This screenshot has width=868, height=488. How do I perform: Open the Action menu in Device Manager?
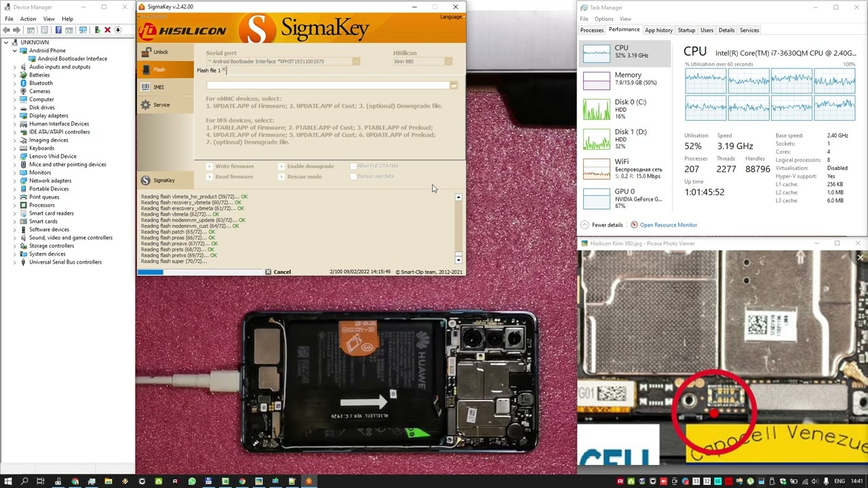click(28, 19)
